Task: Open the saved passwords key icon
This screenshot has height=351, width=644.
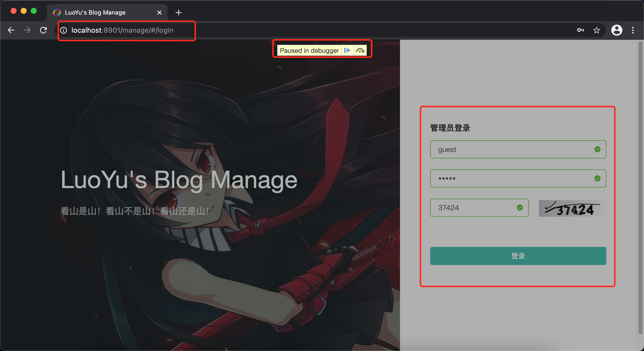Action: (580, 30)
